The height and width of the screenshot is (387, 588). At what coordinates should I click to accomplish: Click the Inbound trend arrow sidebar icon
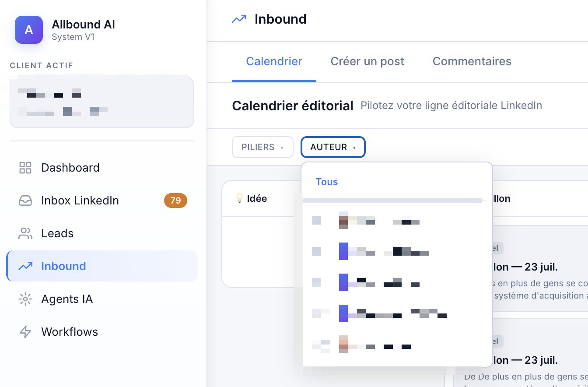[25, 266]
